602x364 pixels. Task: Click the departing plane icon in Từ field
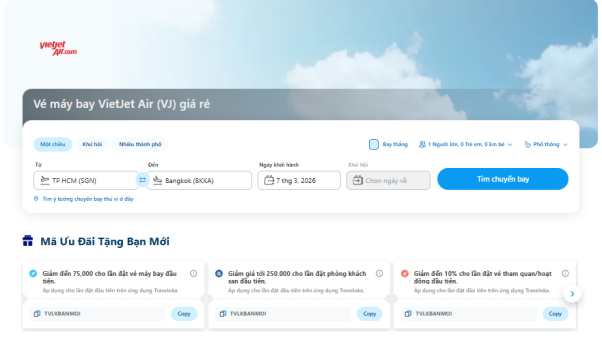[x=45, y=180]
